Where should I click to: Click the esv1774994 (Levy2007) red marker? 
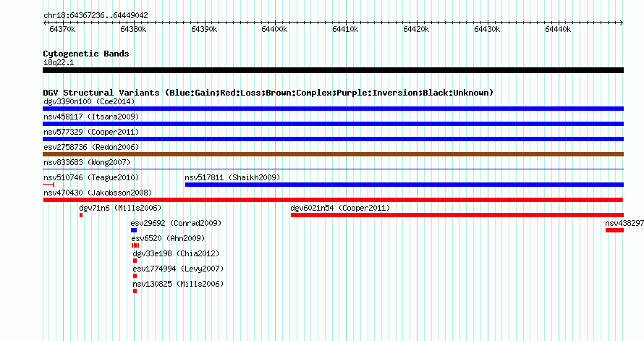[x=135, y=276]
